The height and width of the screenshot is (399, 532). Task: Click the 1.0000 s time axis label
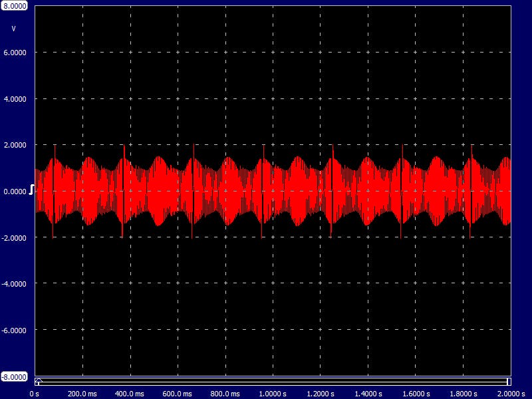point(272,393)
